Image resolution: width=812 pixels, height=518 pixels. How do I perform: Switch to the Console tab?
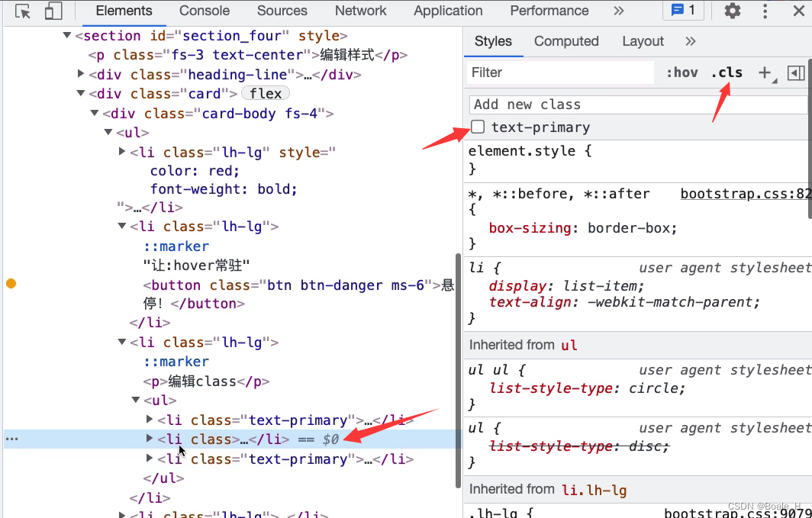tap(204, 11)
